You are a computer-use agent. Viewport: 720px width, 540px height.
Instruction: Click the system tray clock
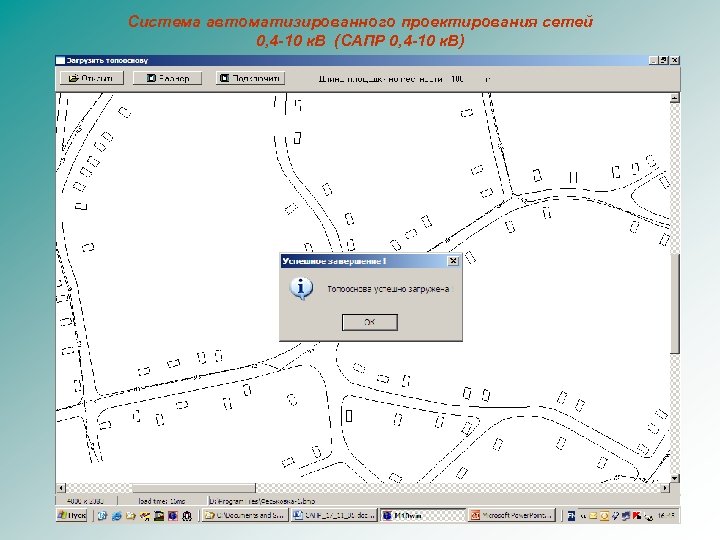[666, 516]
